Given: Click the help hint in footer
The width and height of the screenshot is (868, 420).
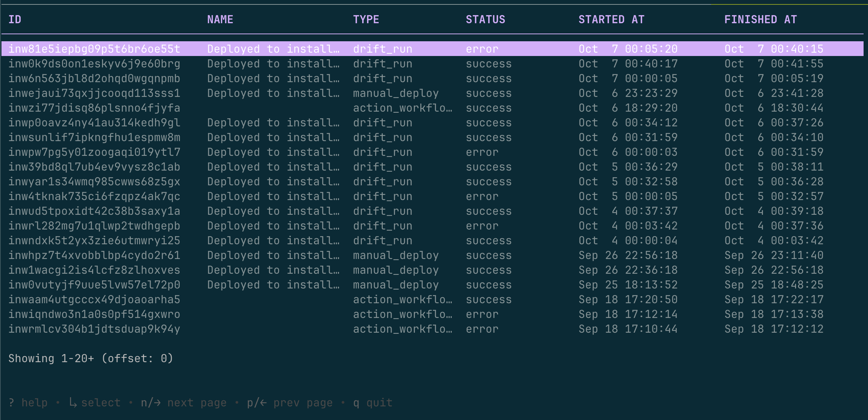Looking at the screenshot, I should [x=28, y=403].
